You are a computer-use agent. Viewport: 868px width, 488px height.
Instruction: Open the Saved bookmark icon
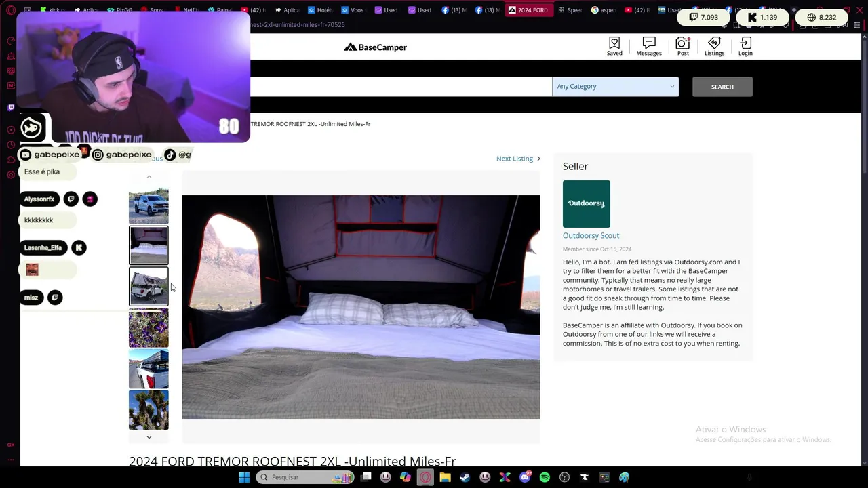(614, 47)
